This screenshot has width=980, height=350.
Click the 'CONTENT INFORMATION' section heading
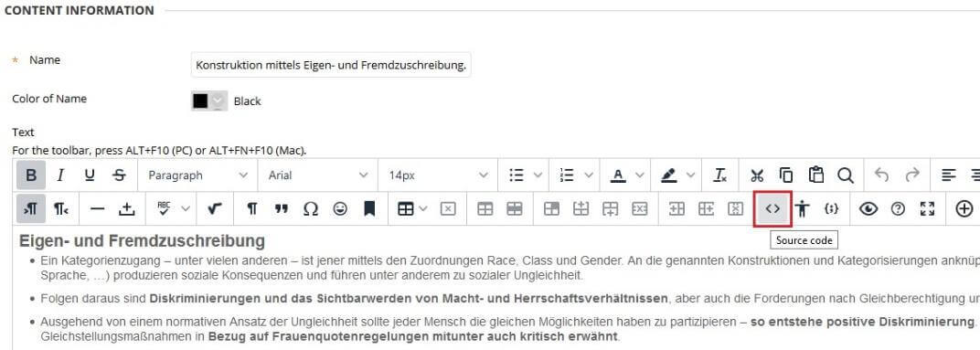(x=79, y=11)
